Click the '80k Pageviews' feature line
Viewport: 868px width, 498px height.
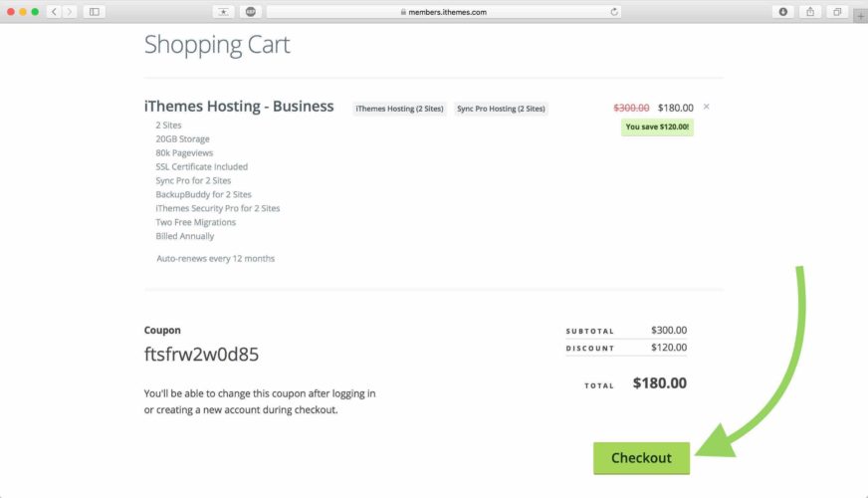click(184, 153)
